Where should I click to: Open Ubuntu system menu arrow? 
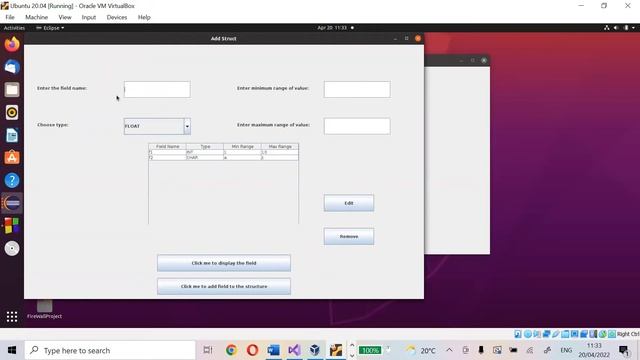[633, 28]
